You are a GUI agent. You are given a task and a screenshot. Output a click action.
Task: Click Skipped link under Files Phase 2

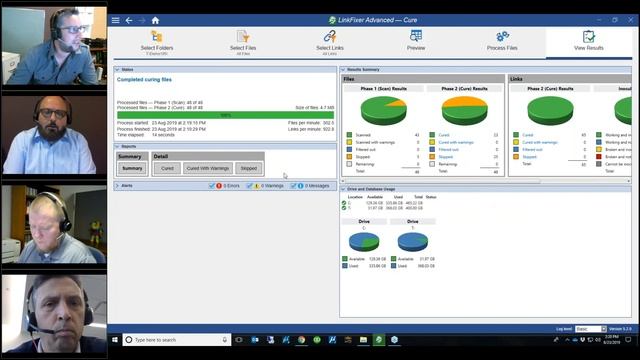click(x=446, y=157)
